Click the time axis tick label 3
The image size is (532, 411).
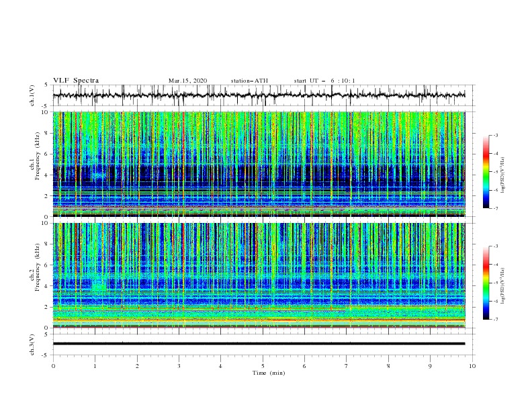pyautogui.click(x=179, y=366)
